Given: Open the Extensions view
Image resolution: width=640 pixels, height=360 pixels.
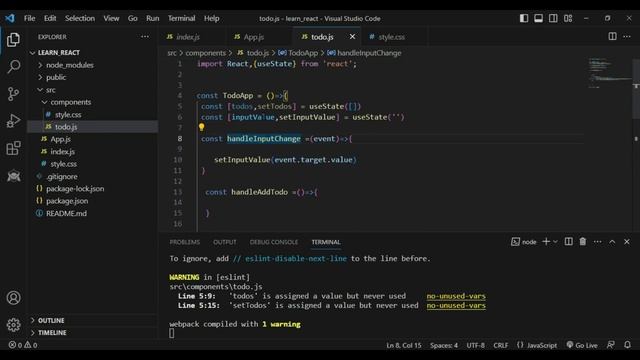Looking at the screenshot, I should pyautogui.click(x=13, y=148).
